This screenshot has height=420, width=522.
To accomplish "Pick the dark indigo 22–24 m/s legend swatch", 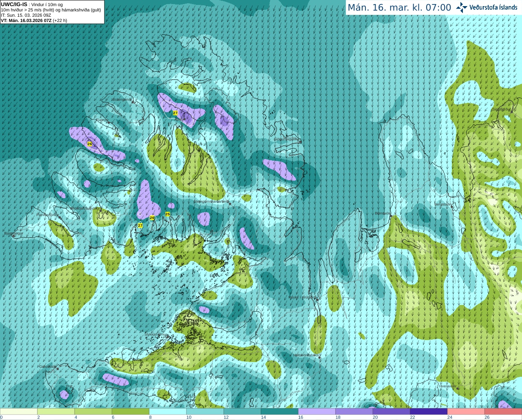I will click(429, 411).
